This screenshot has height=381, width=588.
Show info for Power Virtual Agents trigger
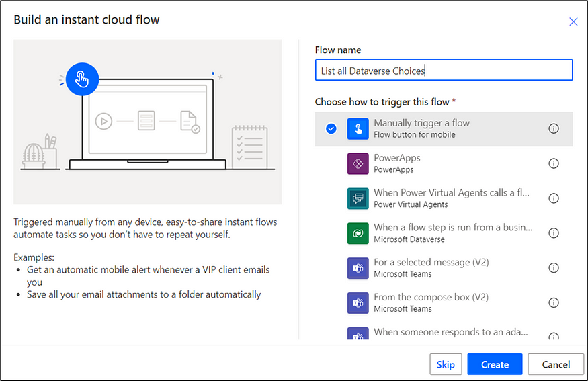(x=554, y=198)
